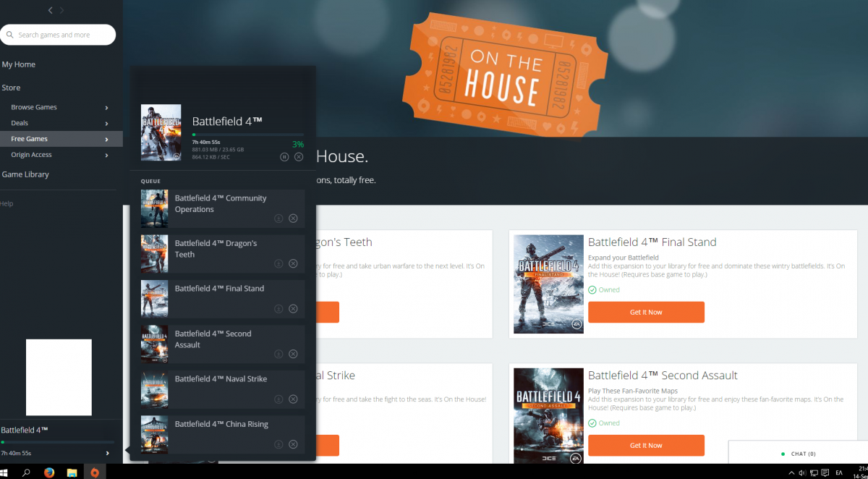Select Final Stand thumbnail in queue
The height and width of the screenshot is (479, 868).
coord(155,299)
